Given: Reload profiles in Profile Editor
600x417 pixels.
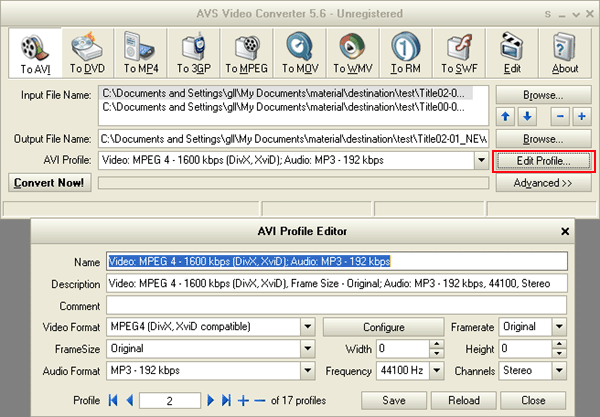Looking at the screenshot, I should pyautogui.click(x=464, y=401).
